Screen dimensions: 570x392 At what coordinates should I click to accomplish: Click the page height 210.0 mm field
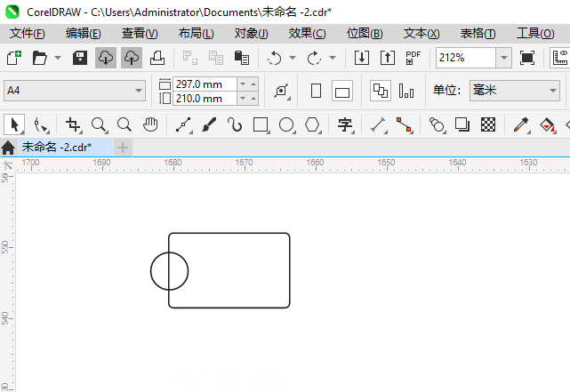pyautogui.click(x=205, y=99)
